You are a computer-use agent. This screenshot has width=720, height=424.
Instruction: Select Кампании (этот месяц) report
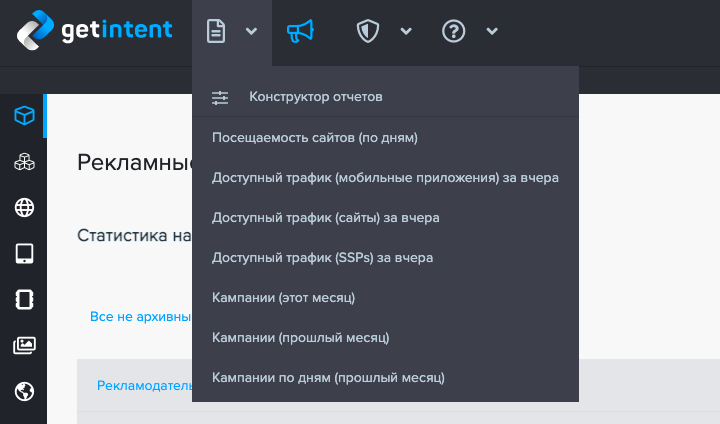coord(283,298)
